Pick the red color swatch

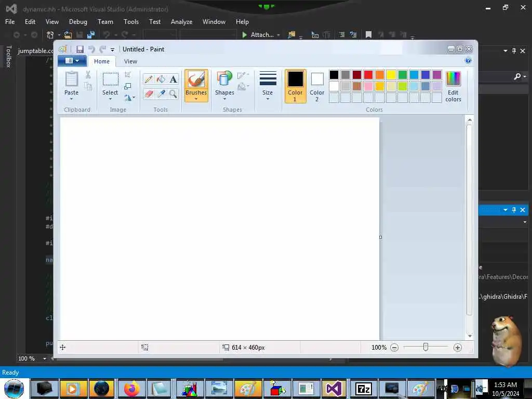pos(368,75)
